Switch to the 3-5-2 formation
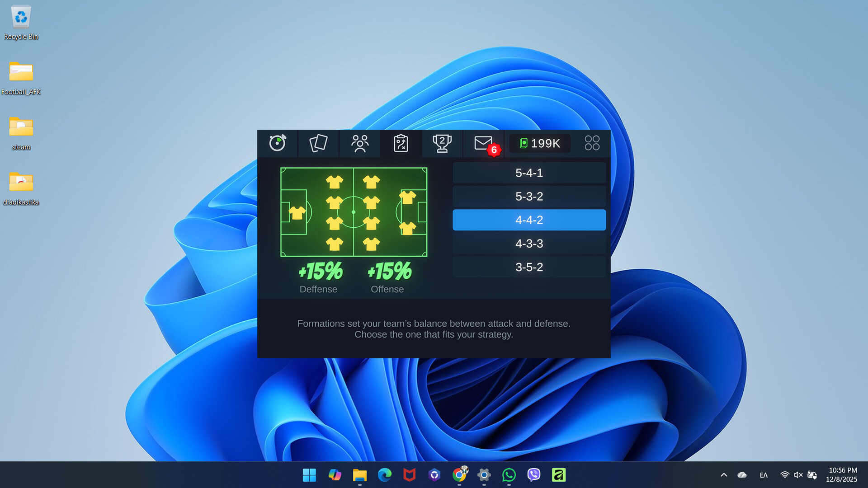This screenshot has height=488, width=868. pos(529,267)
